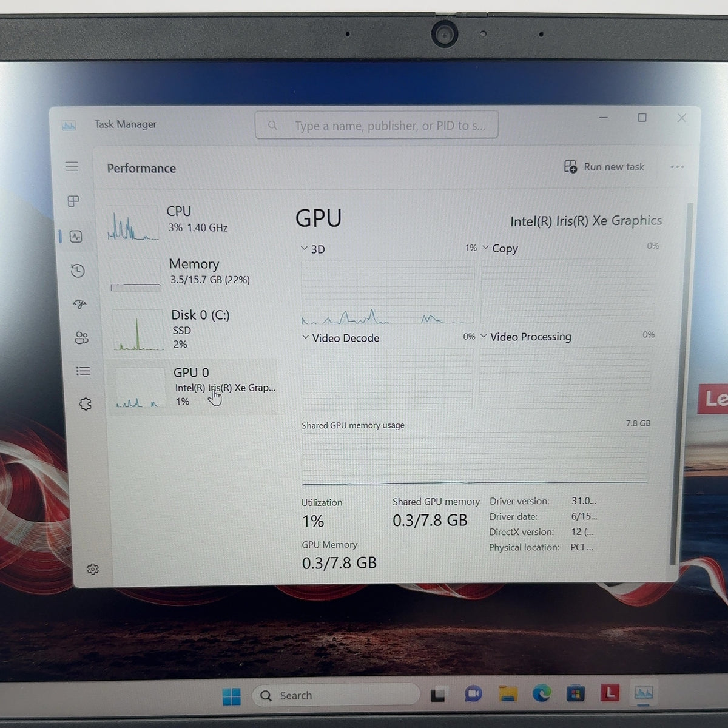Click the Task Manager title bar app icon

click(x=69, y=125)
